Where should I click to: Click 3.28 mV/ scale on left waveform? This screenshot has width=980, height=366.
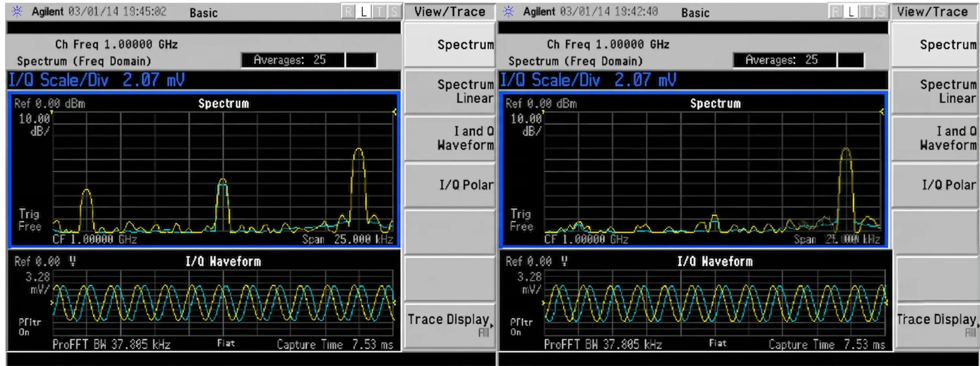click(x=38, y=283)
